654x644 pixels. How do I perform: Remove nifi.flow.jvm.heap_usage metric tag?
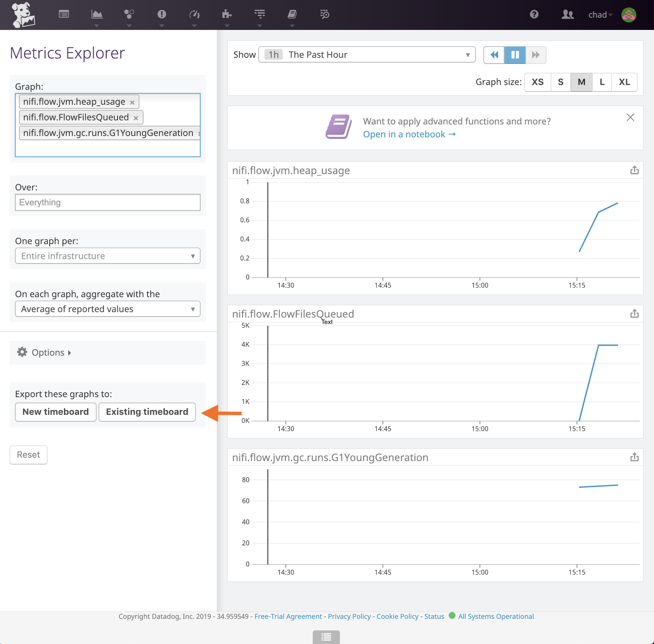pos(132,102)
